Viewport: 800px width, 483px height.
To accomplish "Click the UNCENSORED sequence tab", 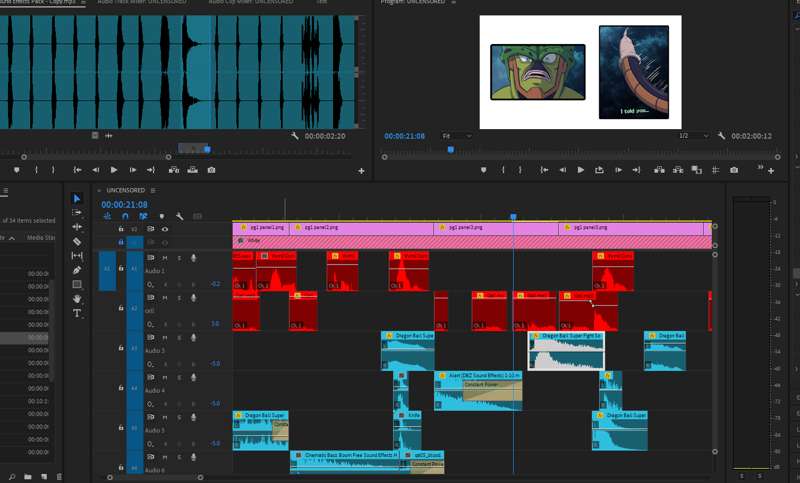I will [x=126, y=190].
